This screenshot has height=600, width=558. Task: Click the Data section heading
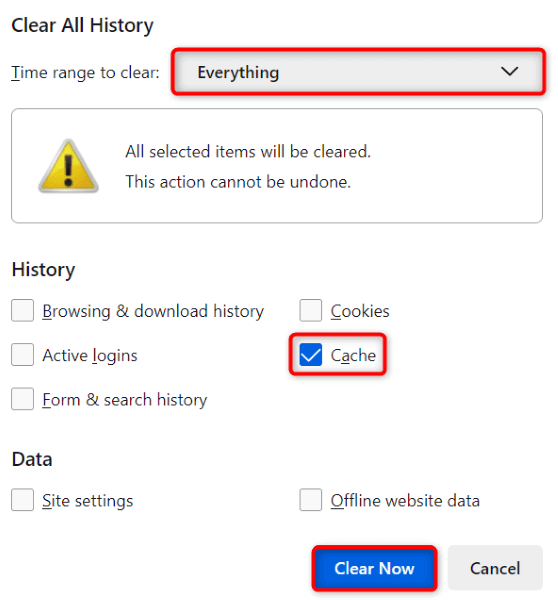pos(32,459)
